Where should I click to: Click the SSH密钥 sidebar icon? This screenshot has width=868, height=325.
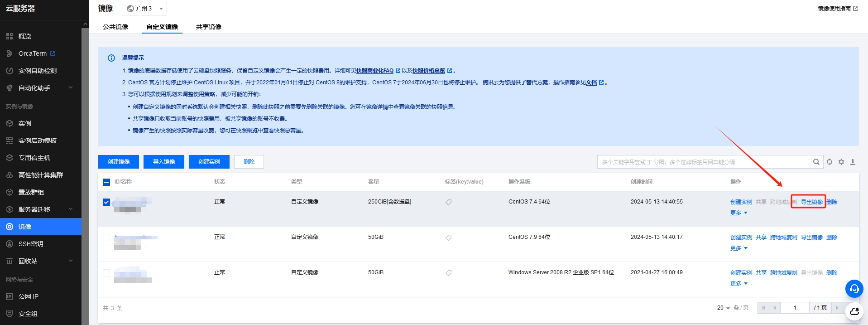click(x=10, y=244)
